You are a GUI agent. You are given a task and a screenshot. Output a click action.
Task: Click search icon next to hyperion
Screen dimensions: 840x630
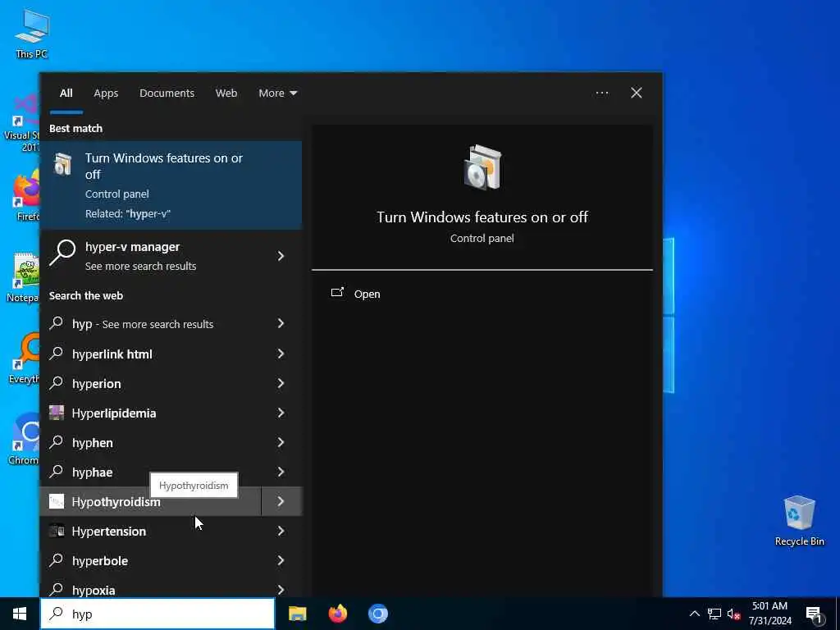tap(57, 382)
